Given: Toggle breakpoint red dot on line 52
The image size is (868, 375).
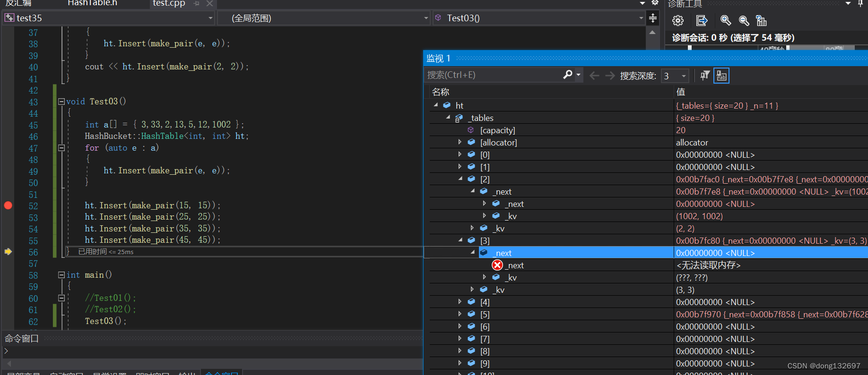Looking at the screenshot, I should [8, 205].
